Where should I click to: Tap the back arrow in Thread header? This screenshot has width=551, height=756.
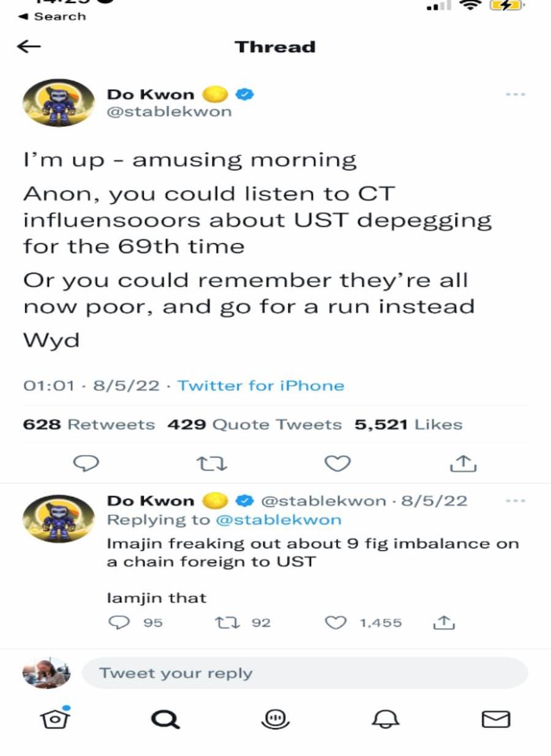pyautogui.click(x=29, y=47)
